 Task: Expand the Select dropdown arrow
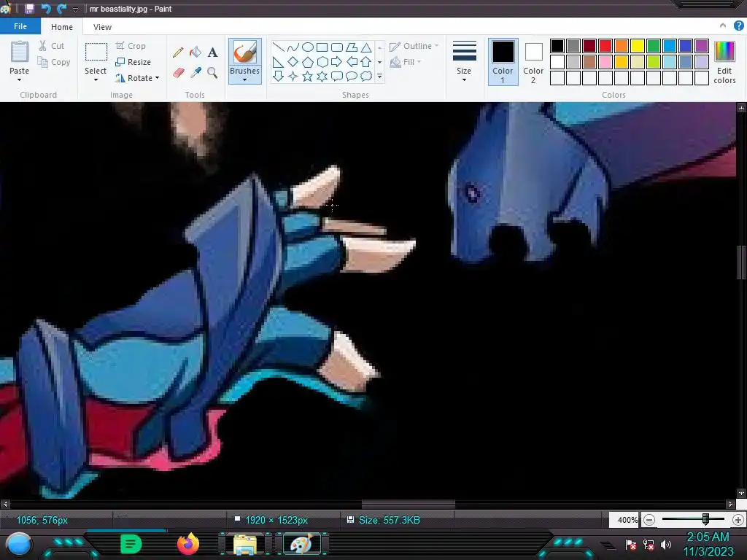click(96, 79)
